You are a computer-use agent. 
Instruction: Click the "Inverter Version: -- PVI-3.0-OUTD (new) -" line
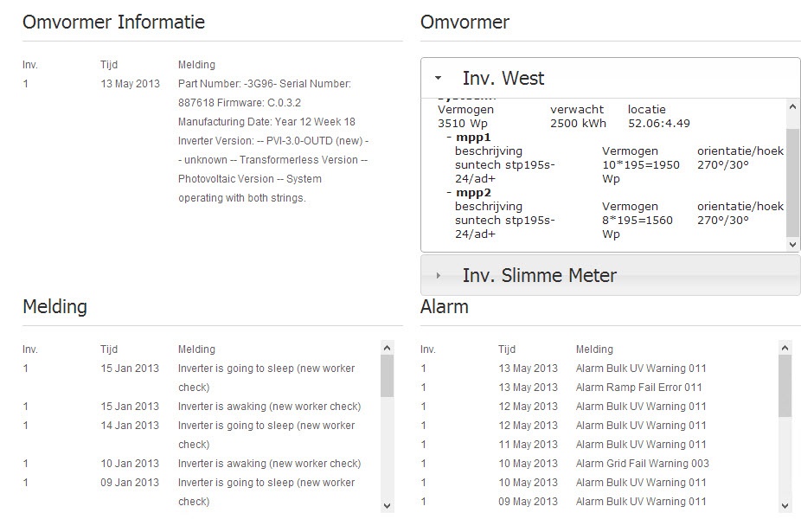point(273,141)
